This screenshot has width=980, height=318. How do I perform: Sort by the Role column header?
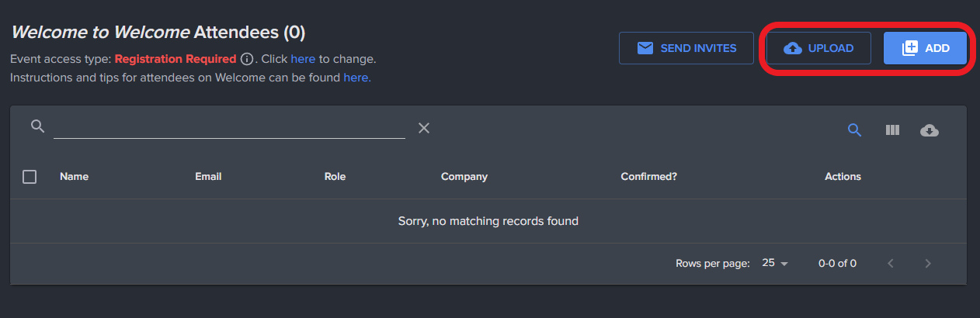[335, 177]
